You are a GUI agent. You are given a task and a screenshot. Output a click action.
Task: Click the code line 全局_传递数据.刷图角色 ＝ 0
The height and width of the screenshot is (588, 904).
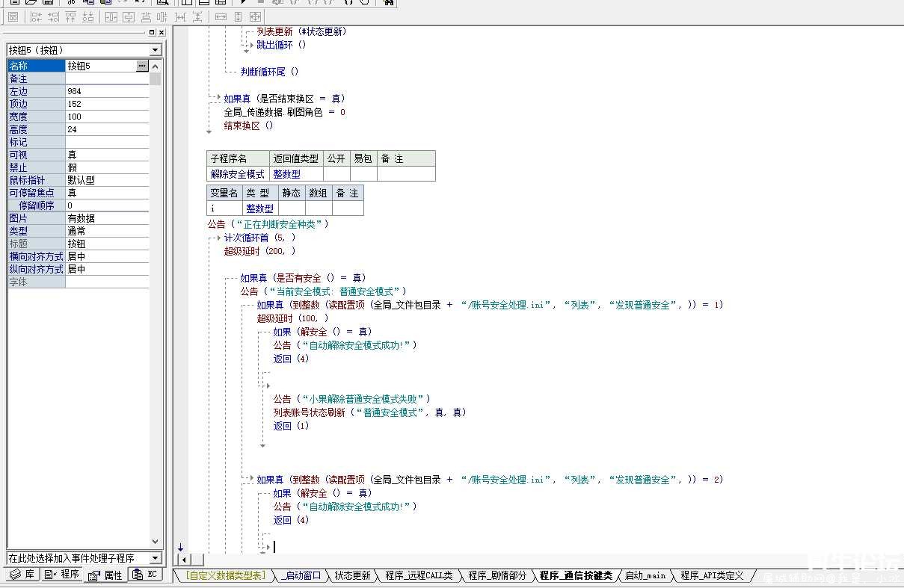284,112
